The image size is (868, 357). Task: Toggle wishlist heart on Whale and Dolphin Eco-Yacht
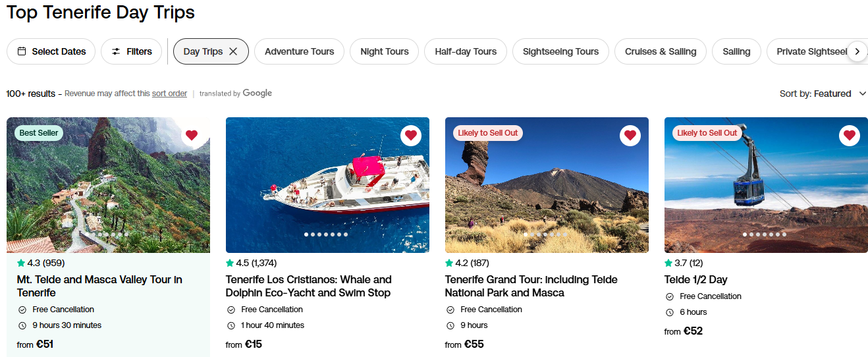pyautogui.click(x=411, y=136)
